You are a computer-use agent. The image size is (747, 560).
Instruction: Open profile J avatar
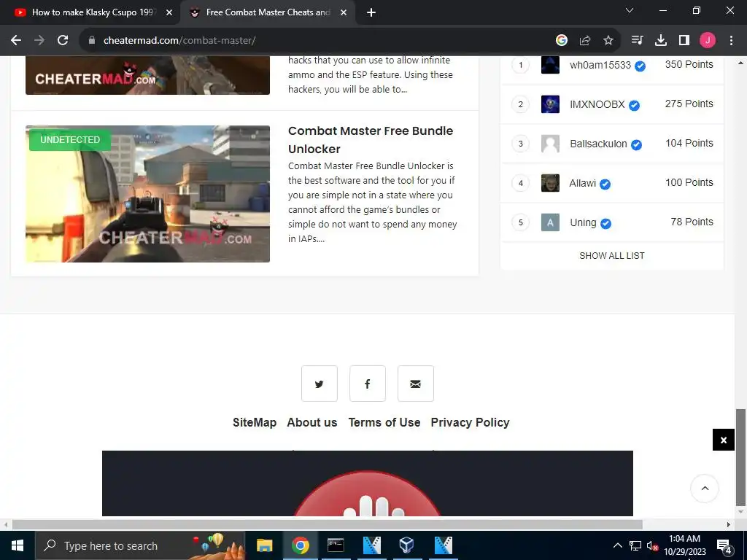(x=708, y=41)
